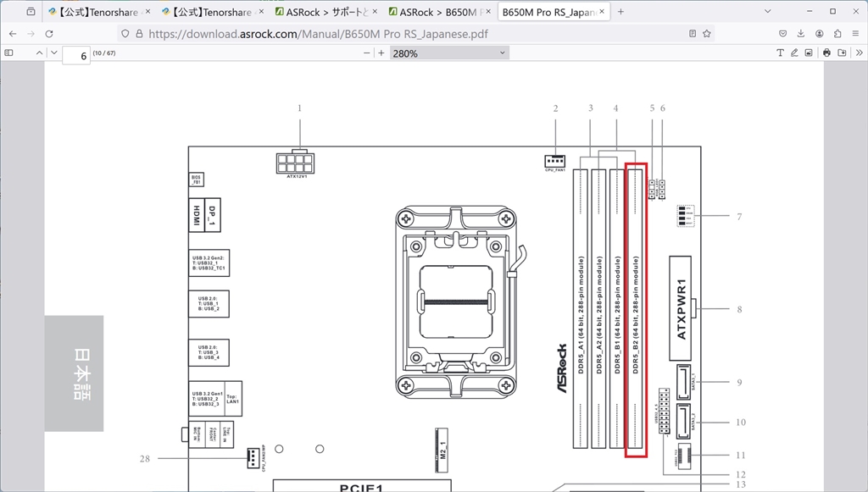
Task: Zoom in on the PDF
Action: tap(381, 53)
